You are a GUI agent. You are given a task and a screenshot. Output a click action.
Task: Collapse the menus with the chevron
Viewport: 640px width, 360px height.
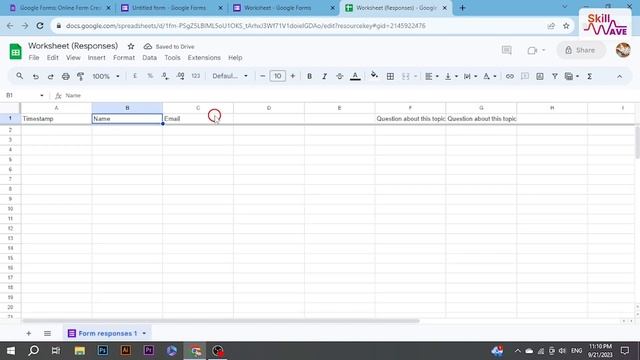pyautogui.click(x=619, y=76)
